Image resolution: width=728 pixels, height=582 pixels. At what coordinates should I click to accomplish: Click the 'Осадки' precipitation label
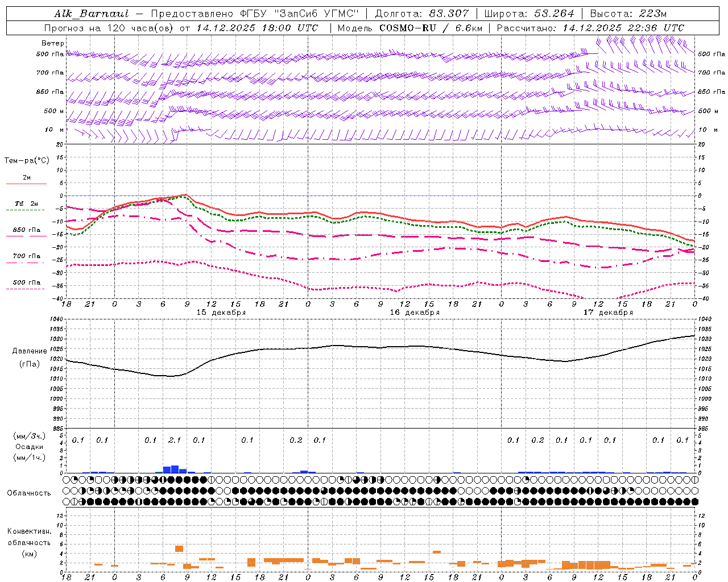point(30,447)
